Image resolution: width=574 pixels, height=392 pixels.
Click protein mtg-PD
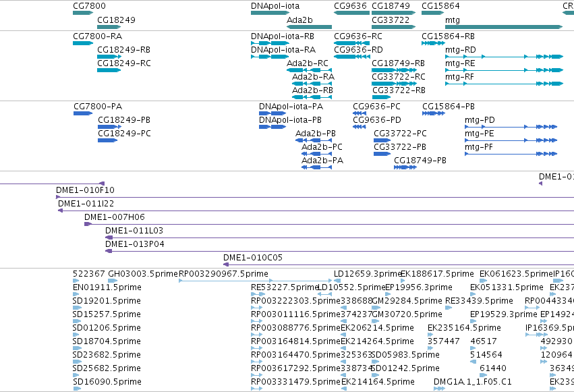(x=511, y=127)
